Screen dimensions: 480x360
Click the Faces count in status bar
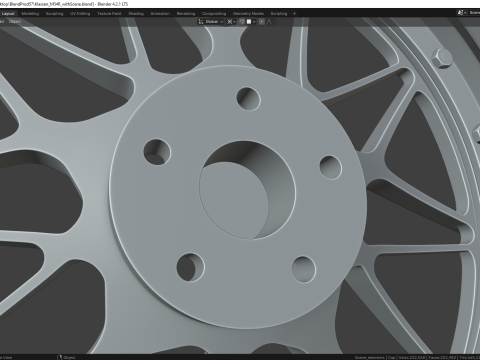442,357
